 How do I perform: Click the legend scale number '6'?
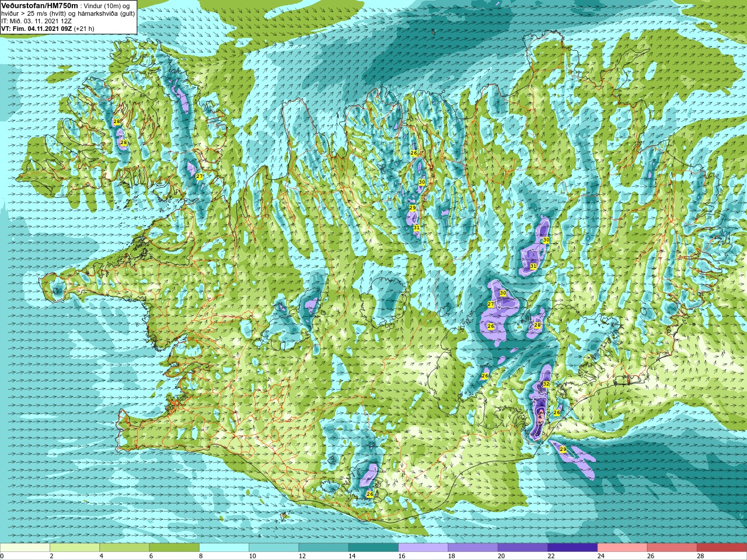pyautogui.click(x=152, y=556)
